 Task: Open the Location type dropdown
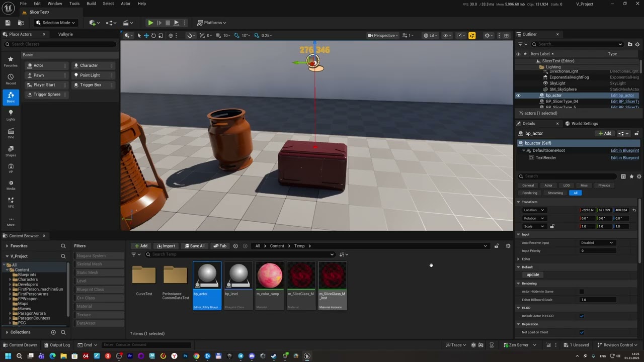(534, 210)
